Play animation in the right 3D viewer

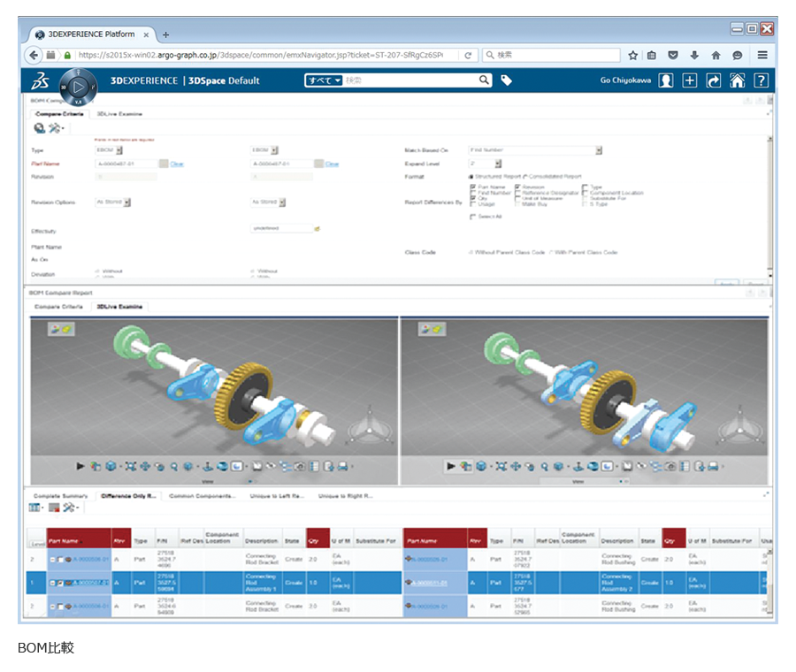tap(451, 466)
